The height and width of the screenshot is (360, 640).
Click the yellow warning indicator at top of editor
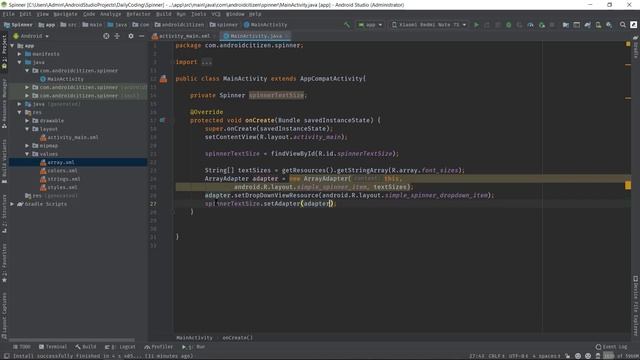[x=628, y=44]
